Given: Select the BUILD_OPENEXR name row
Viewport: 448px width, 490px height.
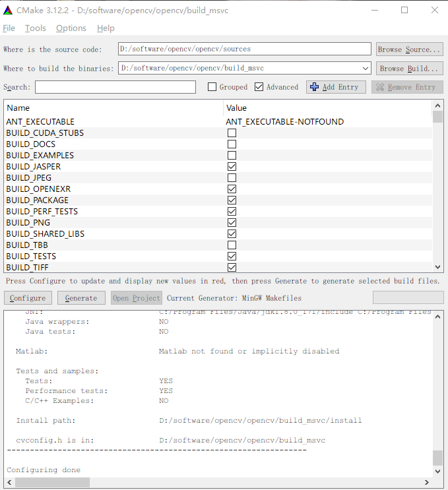Looking at the screenshot, I should [x=38, y=189].
